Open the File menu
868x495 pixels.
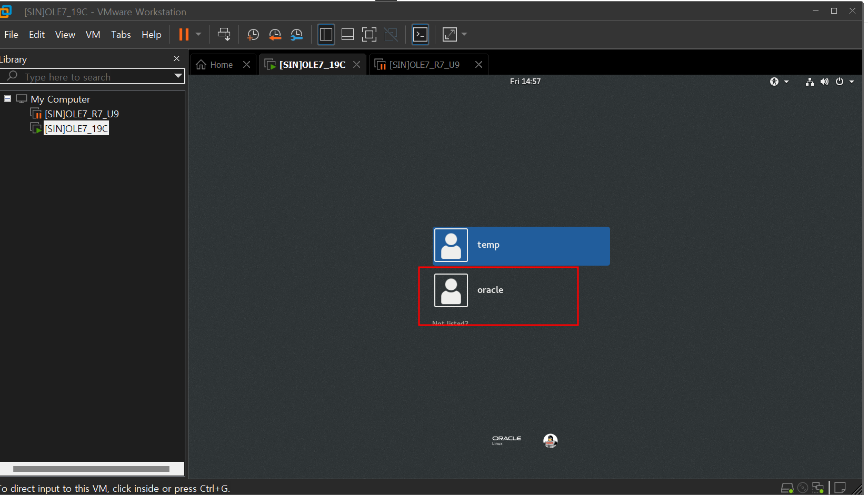[x=11, y=35]
